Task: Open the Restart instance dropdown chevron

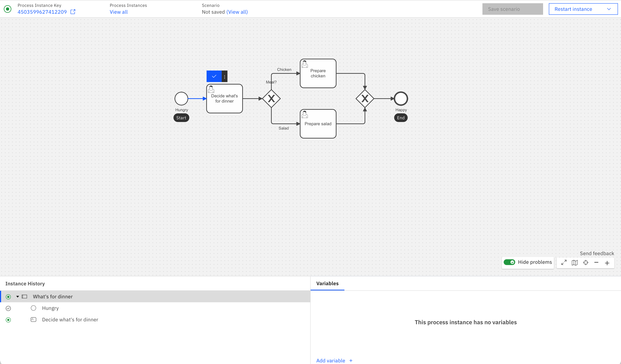Action: (609, 9)
